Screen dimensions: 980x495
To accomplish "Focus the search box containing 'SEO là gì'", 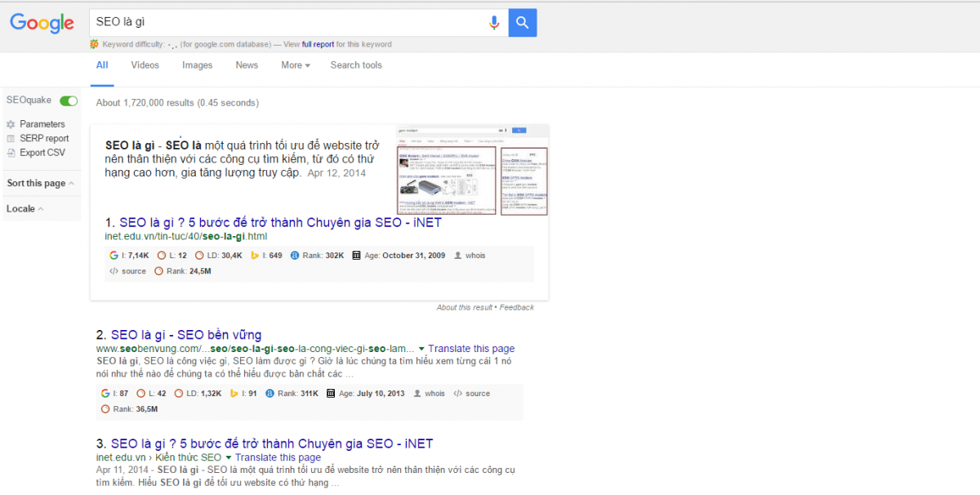I will [x=290, y=23].
